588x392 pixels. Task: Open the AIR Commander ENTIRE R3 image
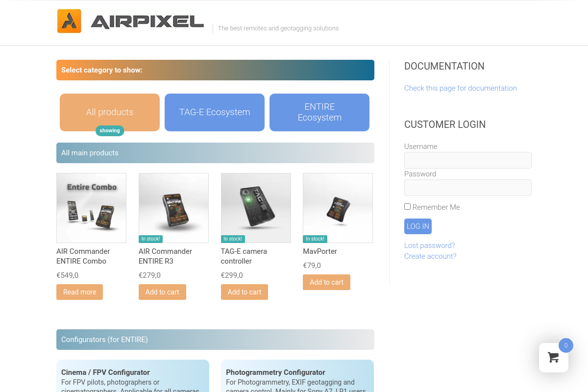coord(173,208)
